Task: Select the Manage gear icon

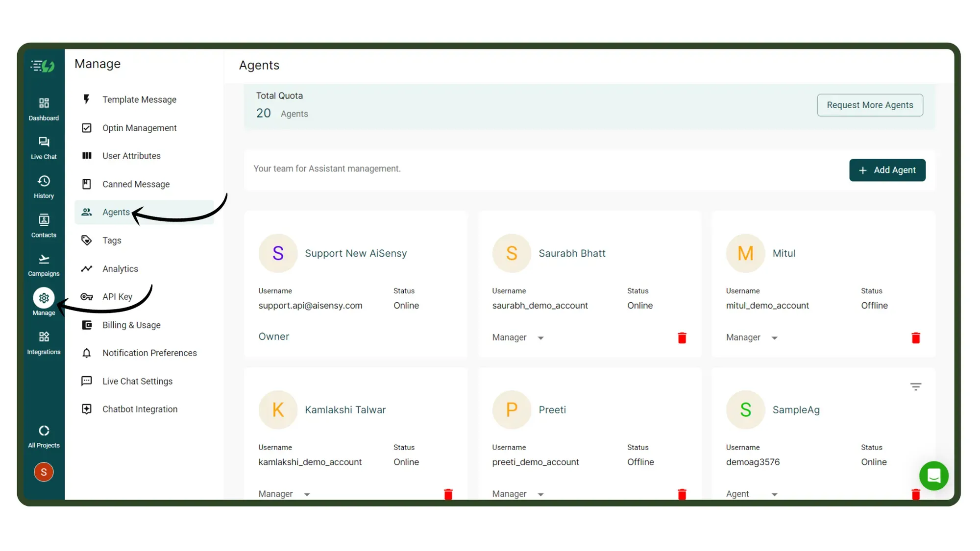Action: [44, 297]
